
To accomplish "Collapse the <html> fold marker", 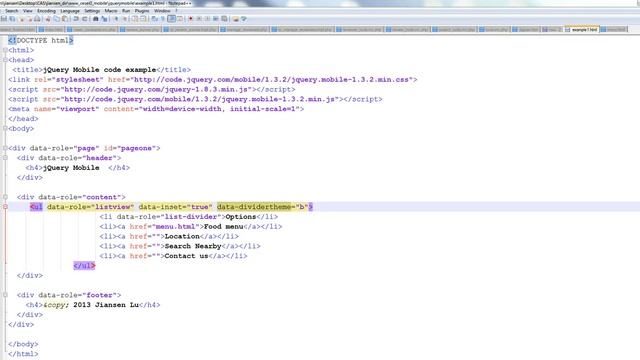I will [5, 50].
